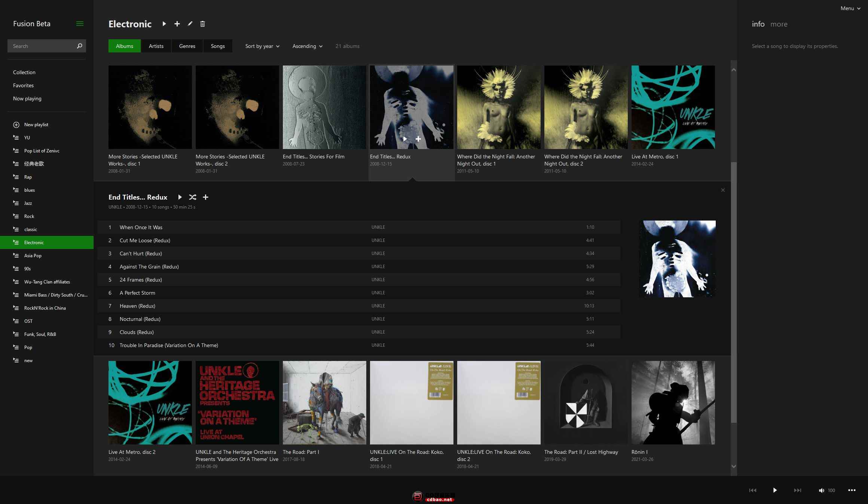868x504 pixels.
Task: Open the OST playlist
Action: 47,321
